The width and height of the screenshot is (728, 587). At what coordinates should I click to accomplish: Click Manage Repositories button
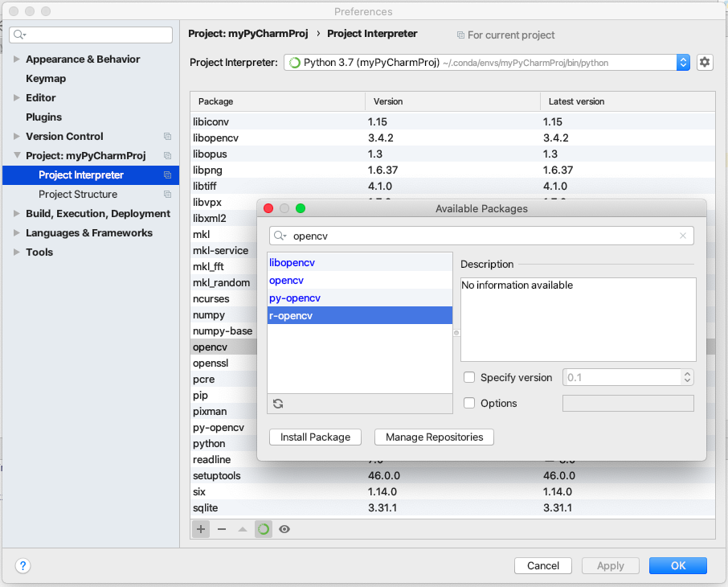[434, 437]
